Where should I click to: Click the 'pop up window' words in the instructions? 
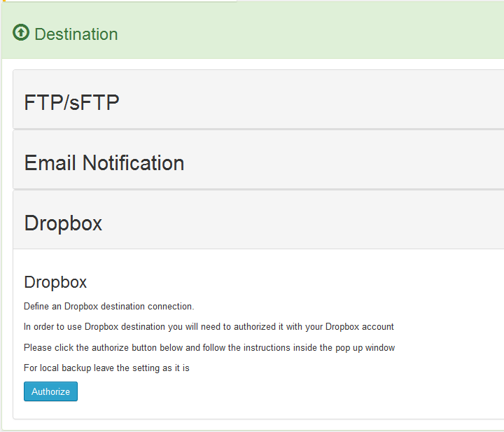365,348
